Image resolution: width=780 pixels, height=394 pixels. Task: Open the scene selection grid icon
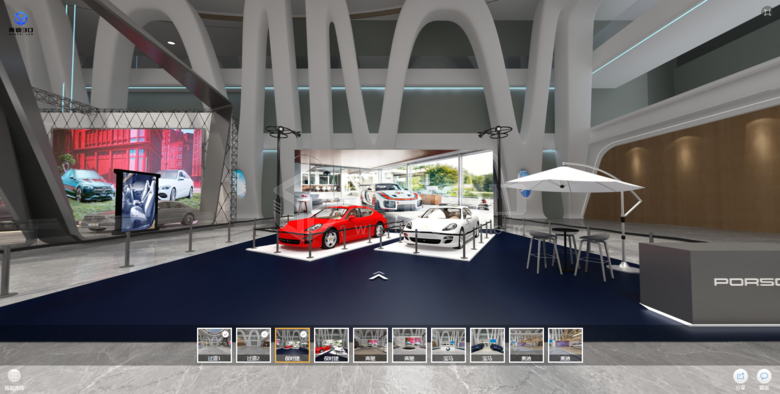click(x=14, y=376)
